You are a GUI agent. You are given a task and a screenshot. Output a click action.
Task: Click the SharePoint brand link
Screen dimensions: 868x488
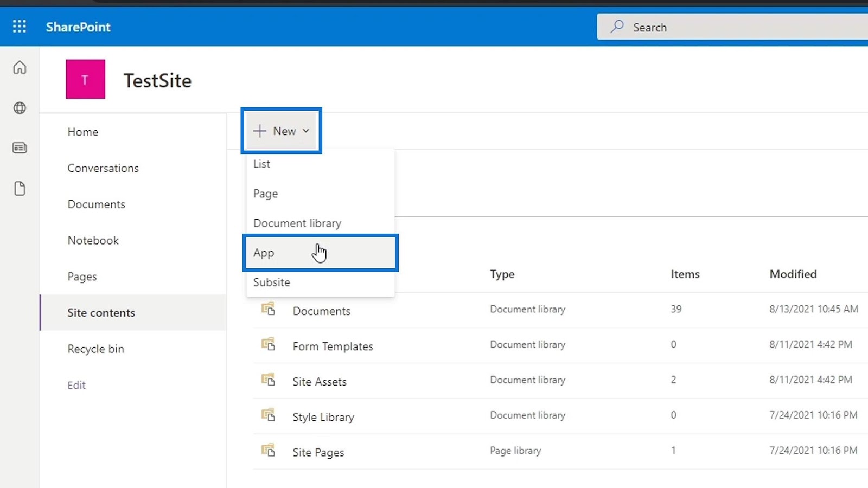(x=78, y=27)
